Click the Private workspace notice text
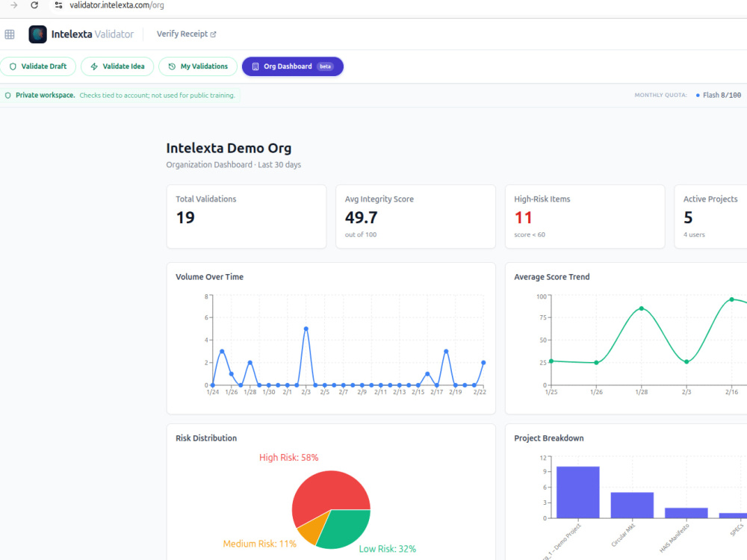The height and width of the screenshot is (560, 747). pos(125,96)
